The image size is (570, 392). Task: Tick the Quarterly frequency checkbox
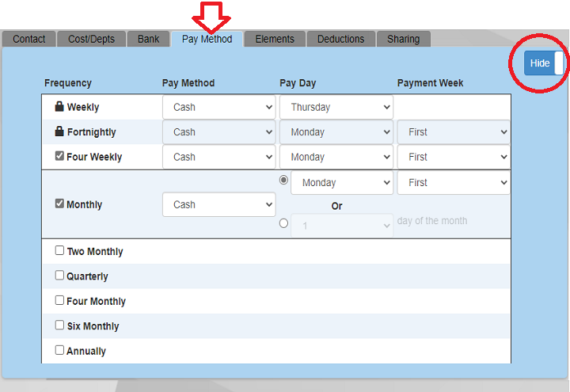59,276
